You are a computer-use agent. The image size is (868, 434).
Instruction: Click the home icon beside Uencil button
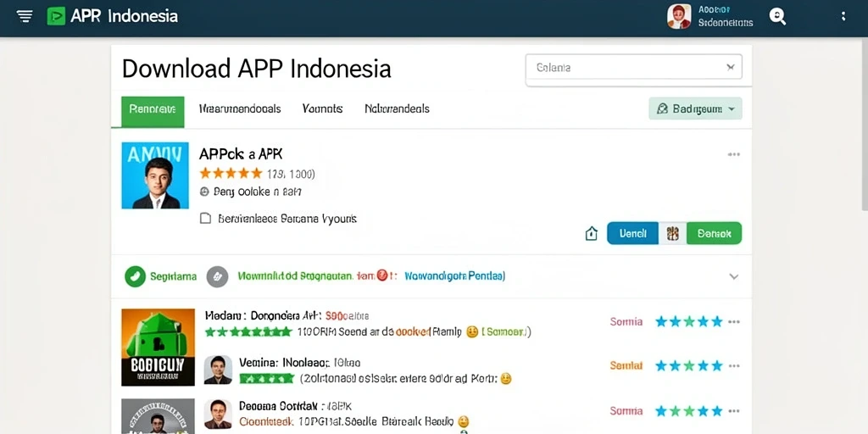tap(591, 234)
